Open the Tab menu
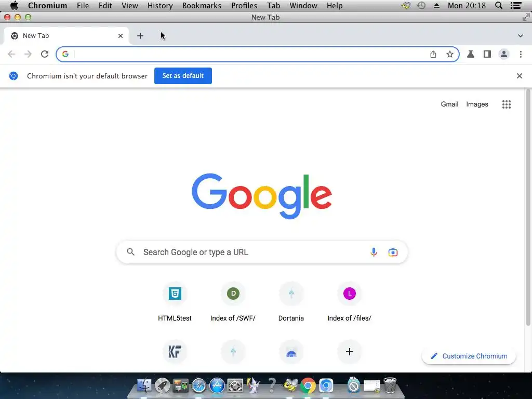 point(273,6)
